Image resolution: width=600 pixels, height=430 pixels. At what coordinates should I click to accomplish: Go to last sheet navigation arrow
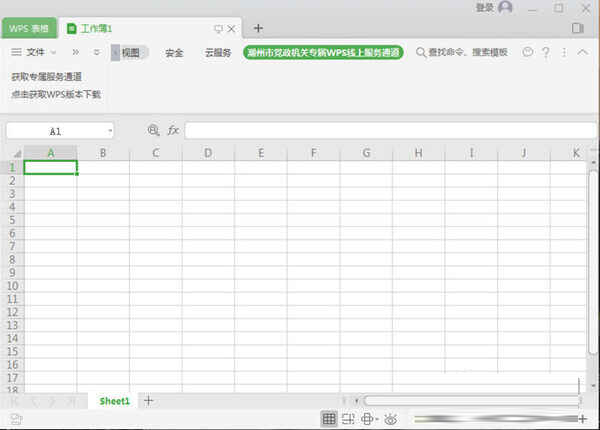point(72,402)
